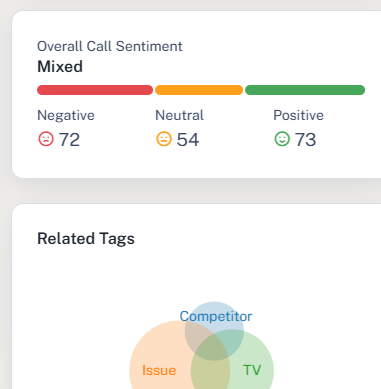The height and width of the screenshot is (389, 381).
Task: Select the red negative sentiment bar
Action: tap(95, 90)
